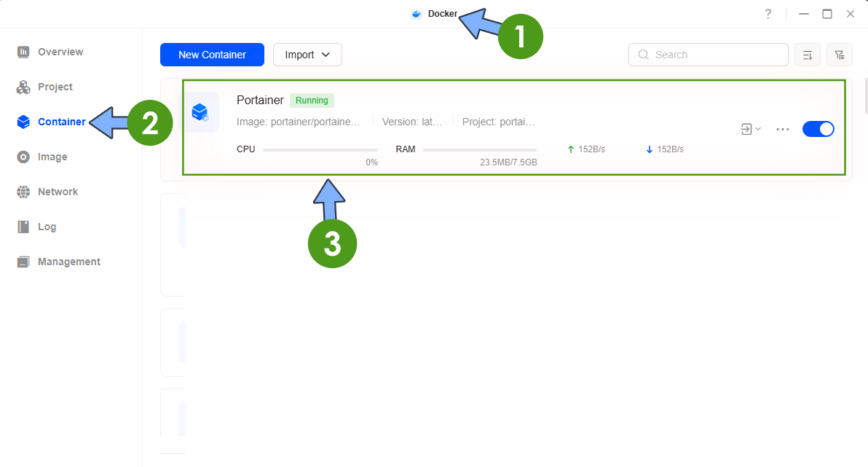Click the Portainer CPU usage bar

click(320, 149)
